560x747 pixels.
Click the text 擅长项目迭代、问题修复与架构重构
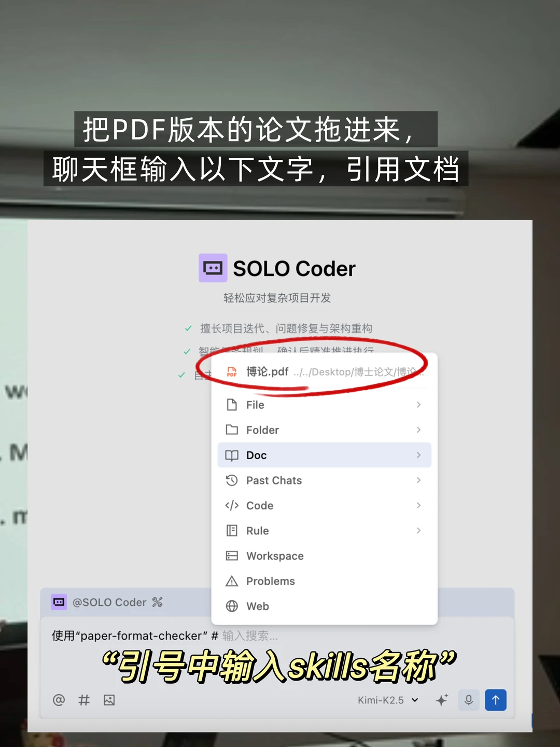click(286, 328)
